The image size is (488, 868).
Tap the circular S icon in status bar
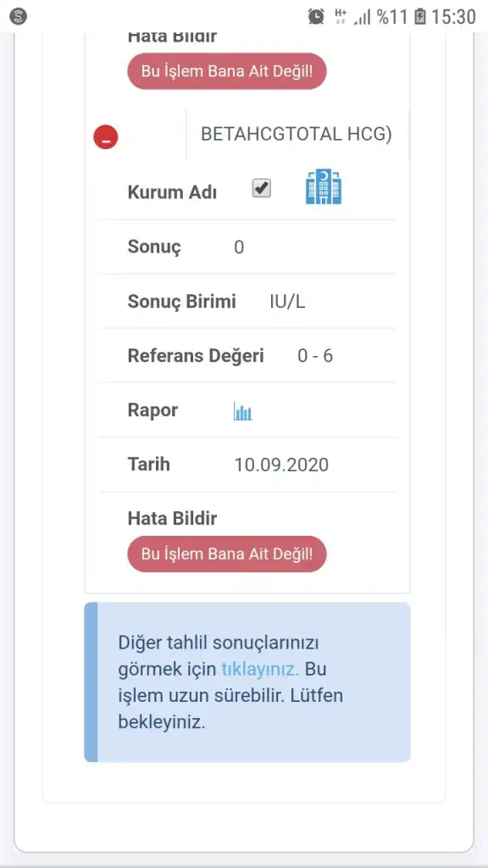19,17
